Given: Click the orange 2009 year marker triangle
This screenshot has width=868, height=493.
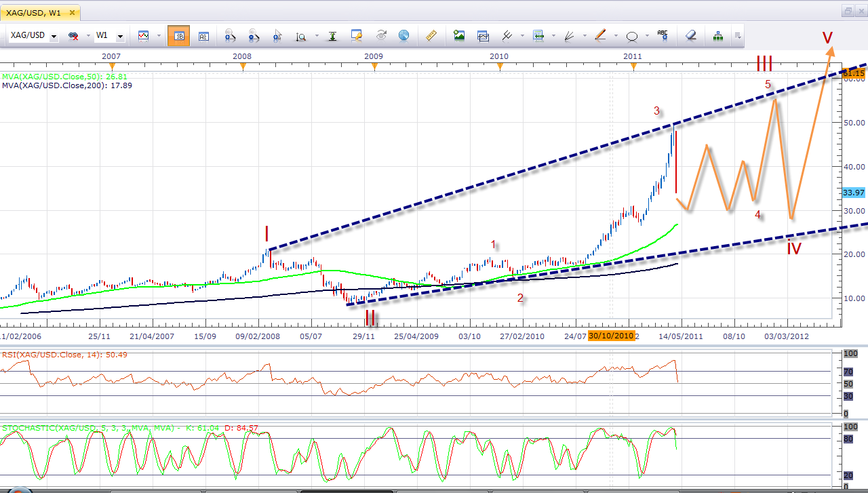Looking at the screenshot, I should 374,66.
